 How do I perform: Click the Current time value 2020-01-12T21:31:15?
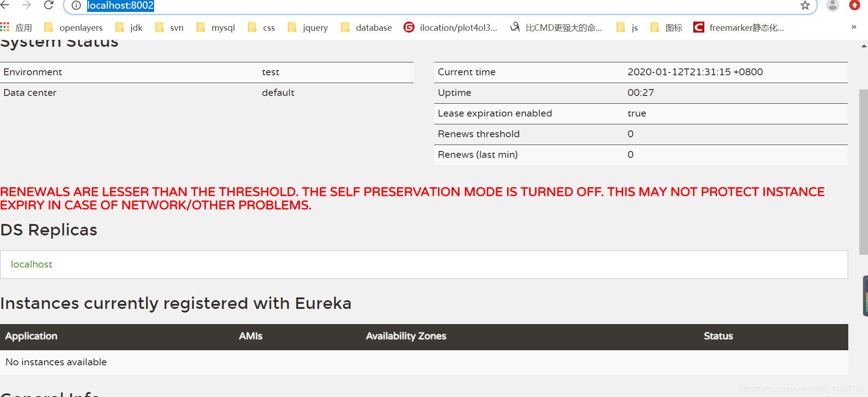[695, 72]
